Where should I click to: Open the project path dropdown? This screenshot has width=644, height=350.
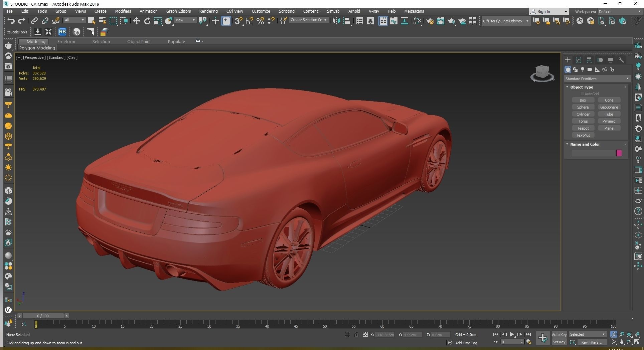point(506,21)
